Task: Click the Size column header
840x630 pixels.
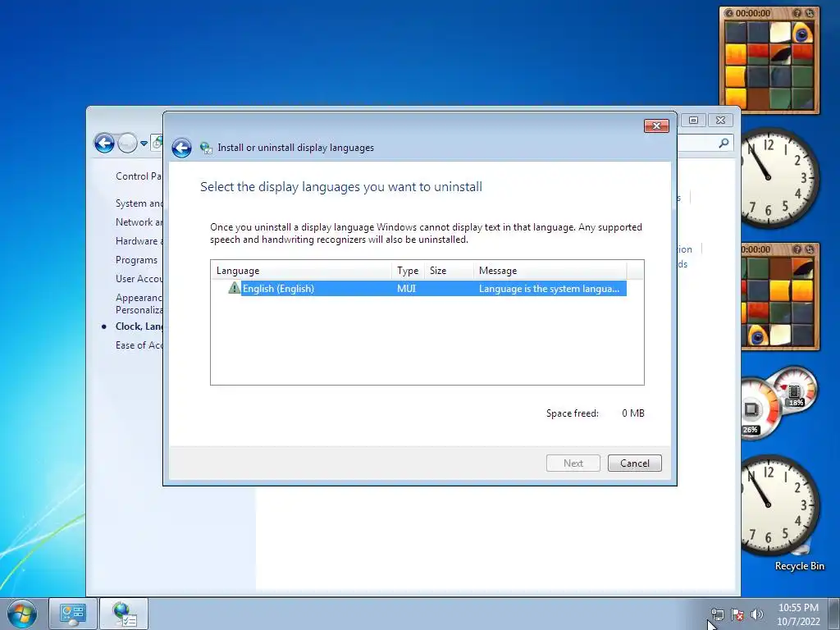Action: click(449, 271)
